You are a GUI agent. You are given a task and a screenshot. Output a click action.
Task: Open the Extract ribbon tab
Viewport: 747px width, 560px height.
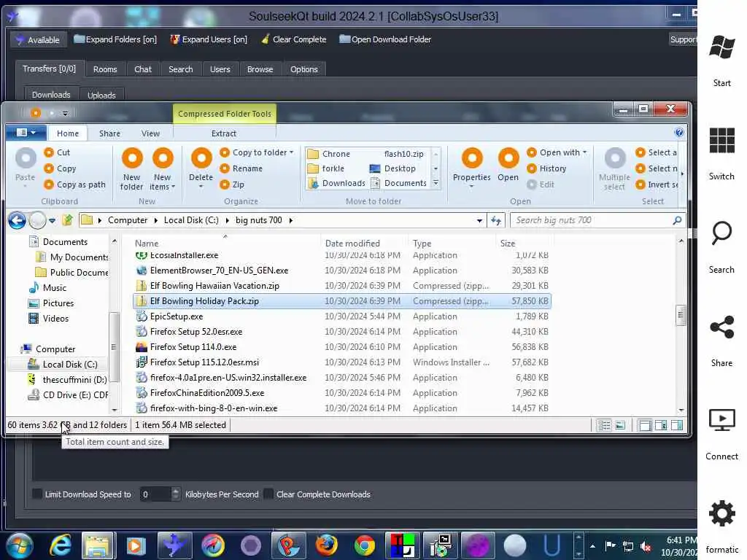[224, 133]
